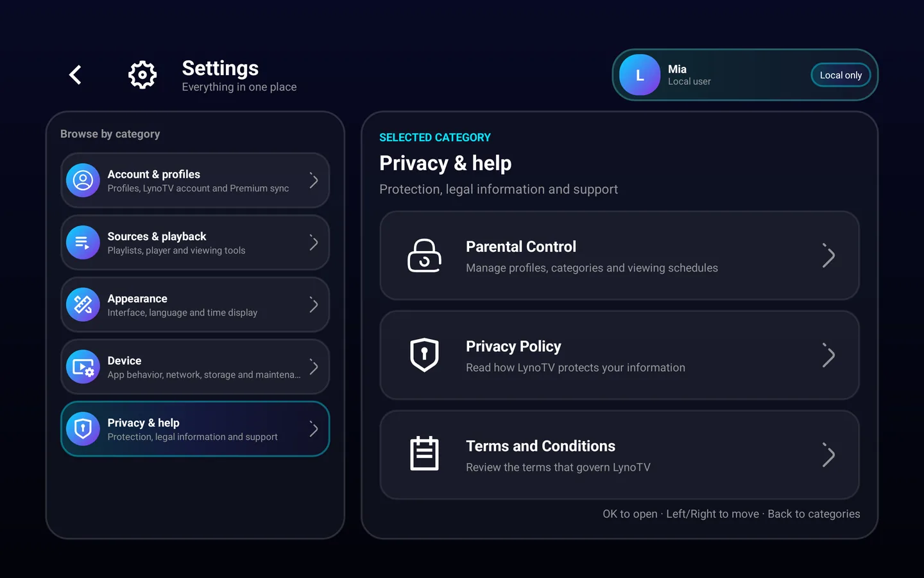Viewport: 924px width, 578px height.
Task: Click 'Local user' under Mia
Action: tap(689, 82)
